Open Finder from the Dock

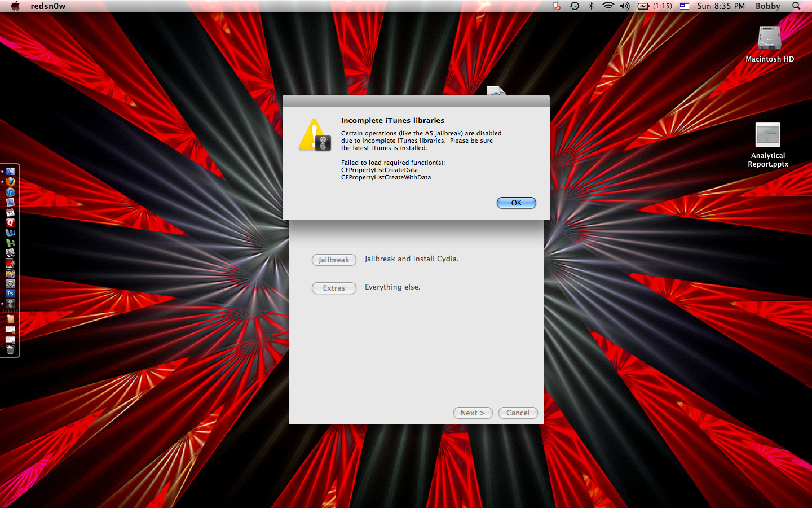click(10, 172)
